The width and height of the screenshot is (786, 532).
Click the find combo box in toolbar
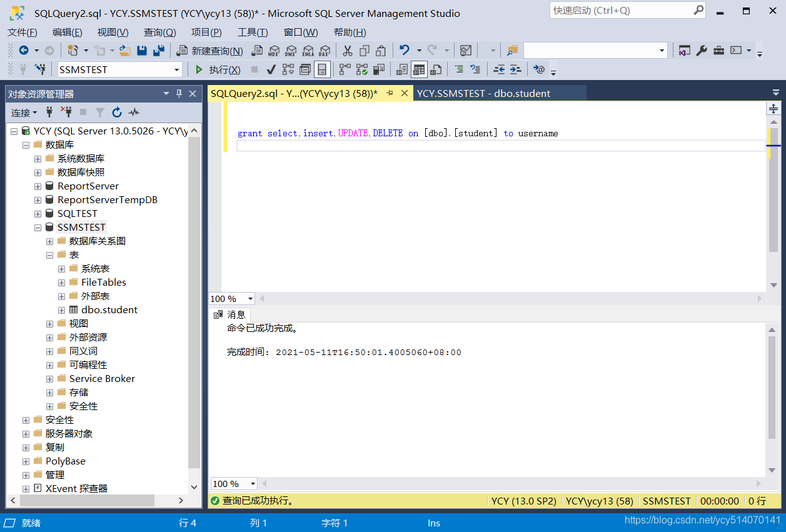pyautogui.click(x=595, y=51)
